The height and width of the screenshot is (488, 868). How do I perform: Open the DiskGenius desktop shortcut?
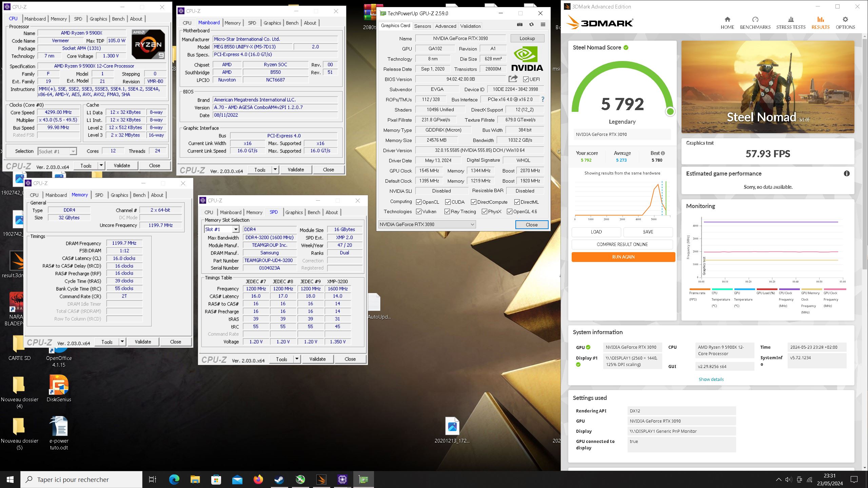[59, 388]
